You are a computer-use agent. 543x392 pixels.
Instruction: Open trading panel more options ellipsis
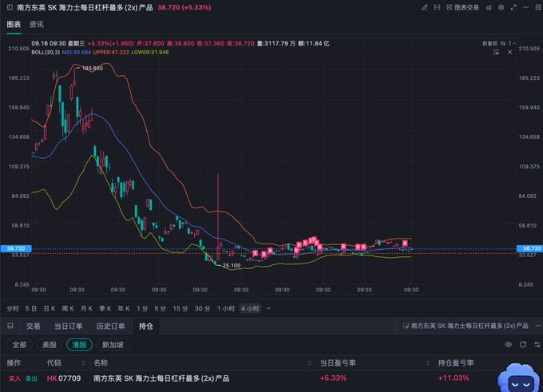click(537, 326)
